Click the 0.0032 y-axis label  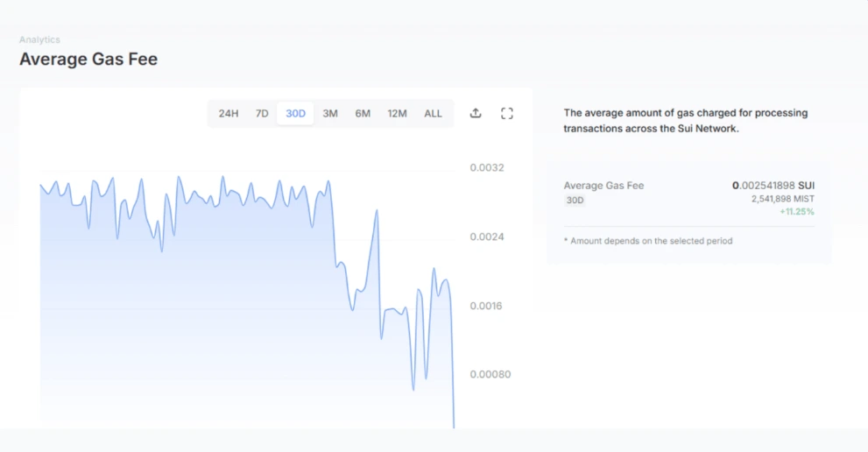(487, 167)
